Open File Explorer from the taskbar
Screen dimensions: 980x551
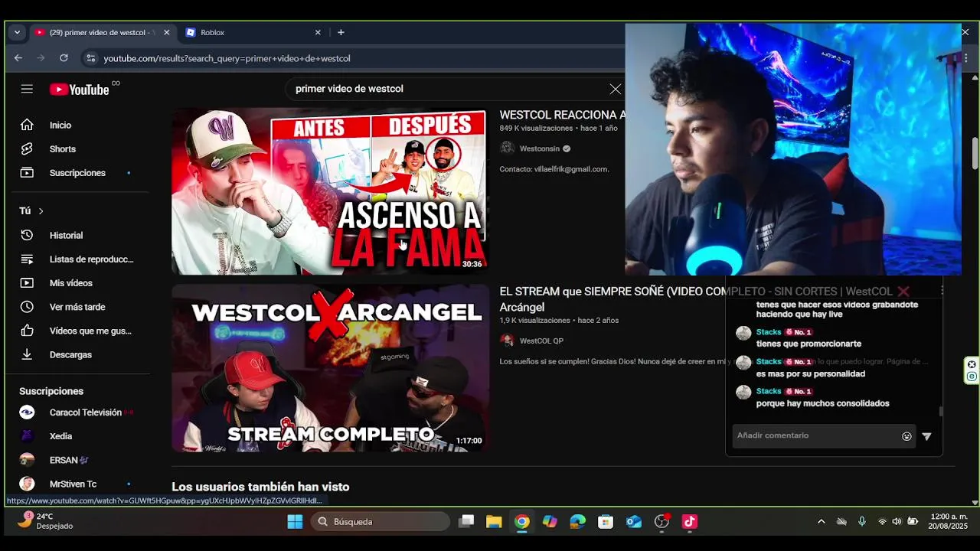494,522
